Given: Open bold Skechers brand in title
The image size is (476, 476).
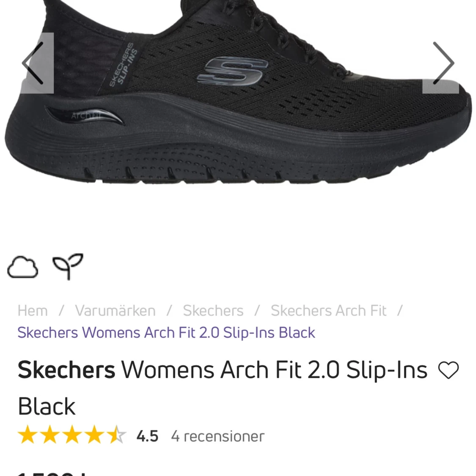Looking at the screenshot, I should pos(66,370).
